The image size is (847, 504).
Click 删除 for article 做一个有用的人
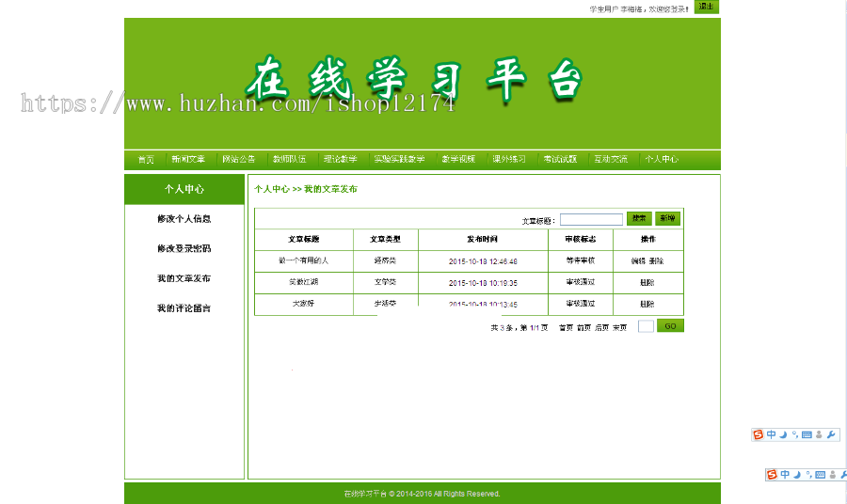point(656,260)
